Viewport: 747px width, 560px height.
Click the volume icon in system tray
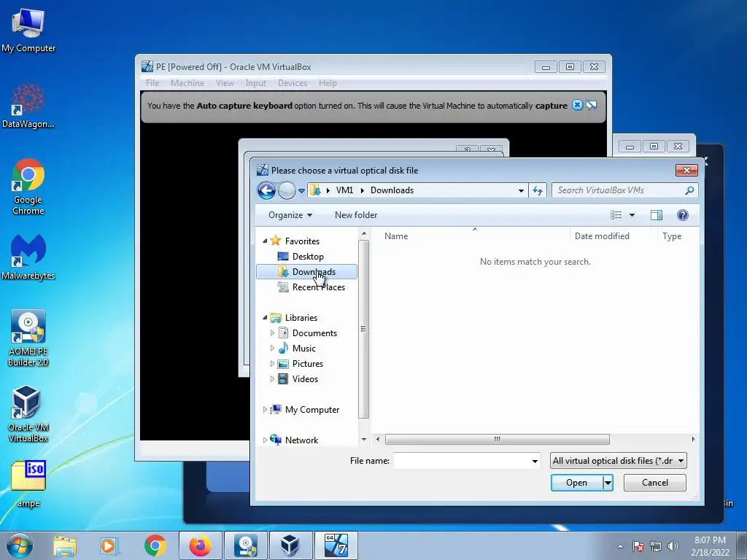pos(673,546)
